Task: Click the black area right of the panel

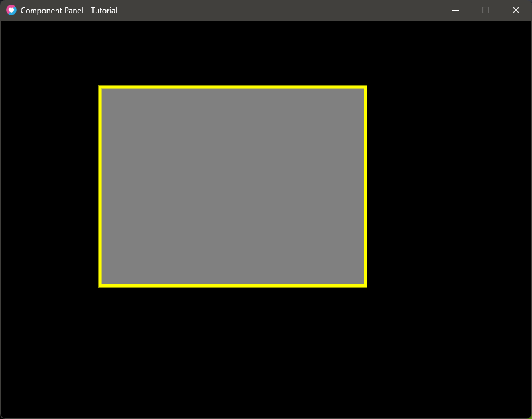Action: [x=444, y=186]
